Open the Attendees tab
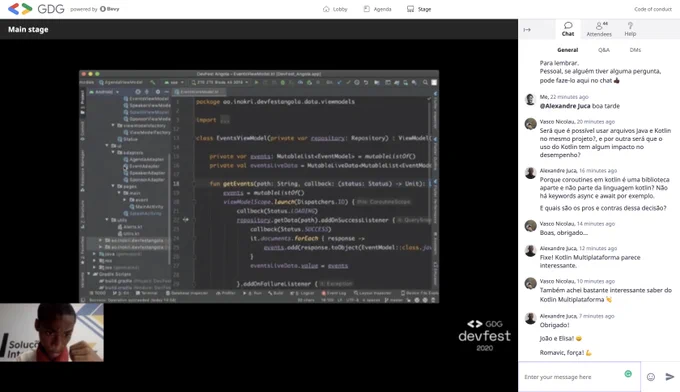The image size is (680, 392). point(599,29)
